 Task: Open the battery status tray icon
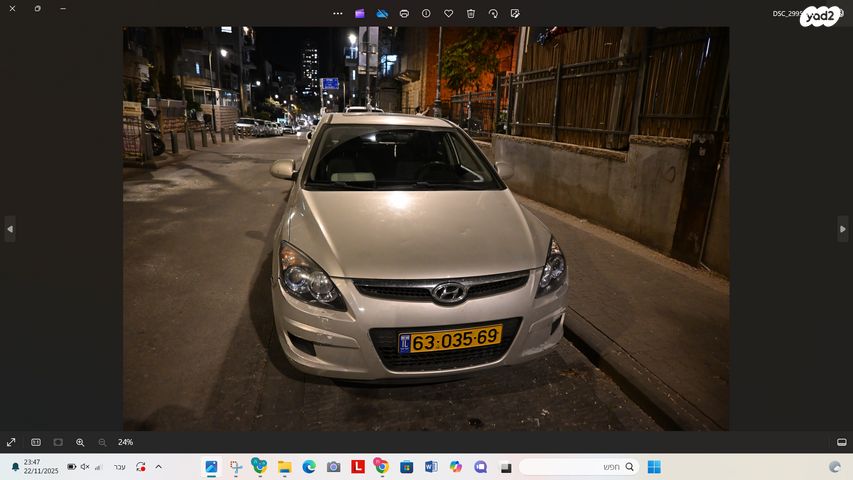(71, 467)
